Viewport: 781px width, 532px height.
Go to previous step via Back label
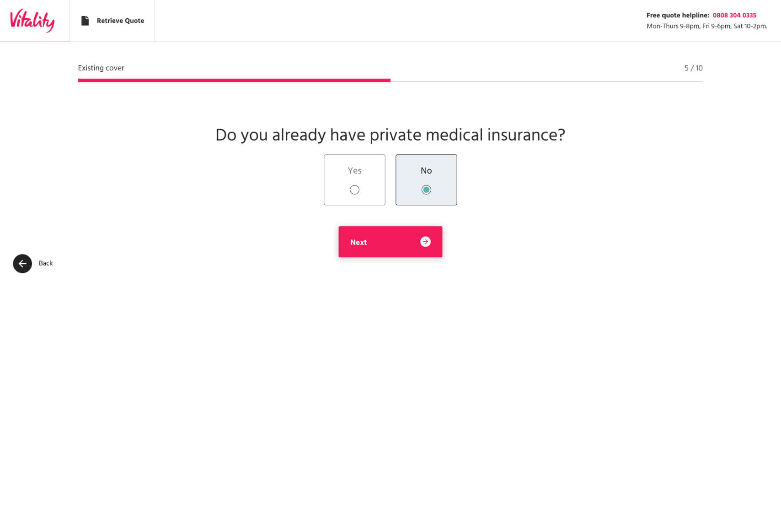click(46, 263)
